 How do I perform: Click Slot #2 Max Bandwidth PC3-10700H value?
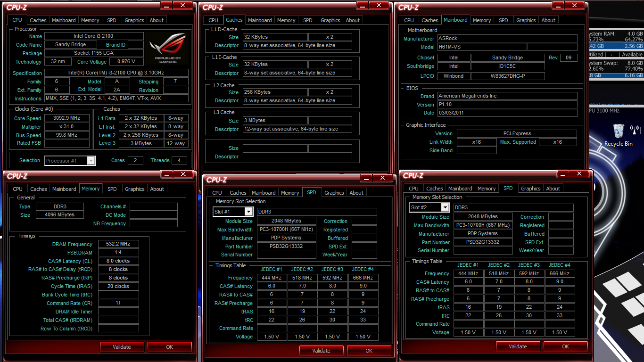pos(483,225)
